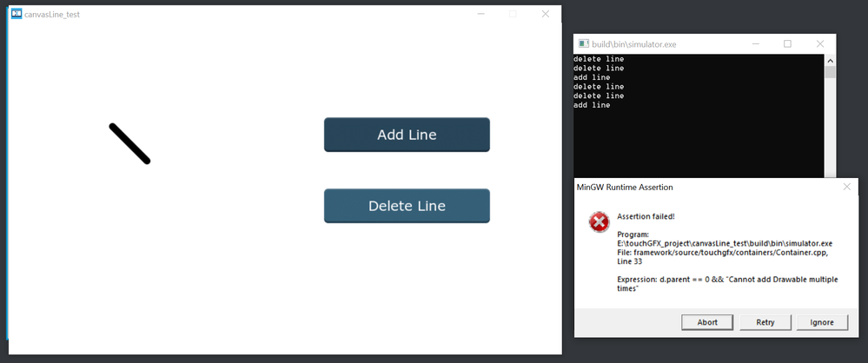Screen dimensions: 868x363
Task: Abort the failed assertion dialog
Action: (707, 322)
